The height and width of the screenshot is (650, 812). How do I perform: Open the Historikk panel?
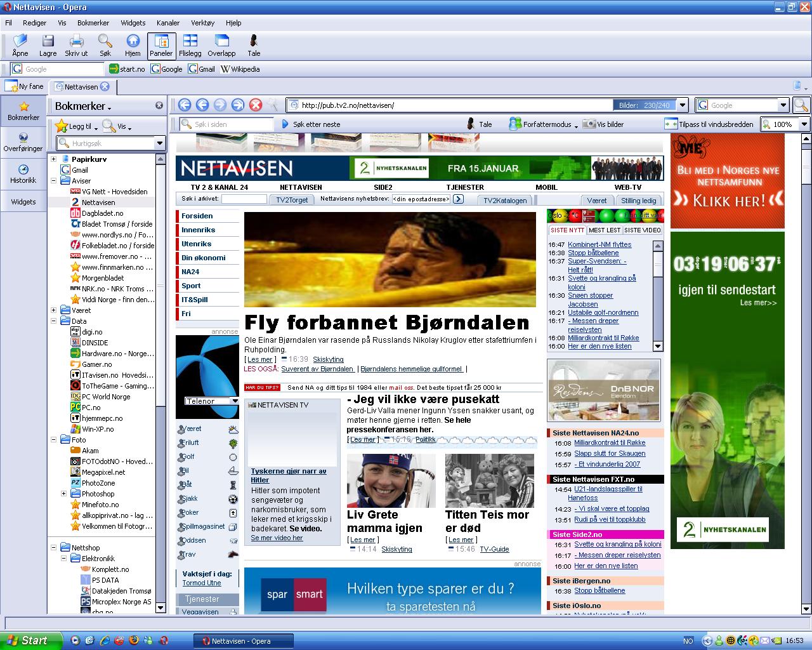pos(23,174)
